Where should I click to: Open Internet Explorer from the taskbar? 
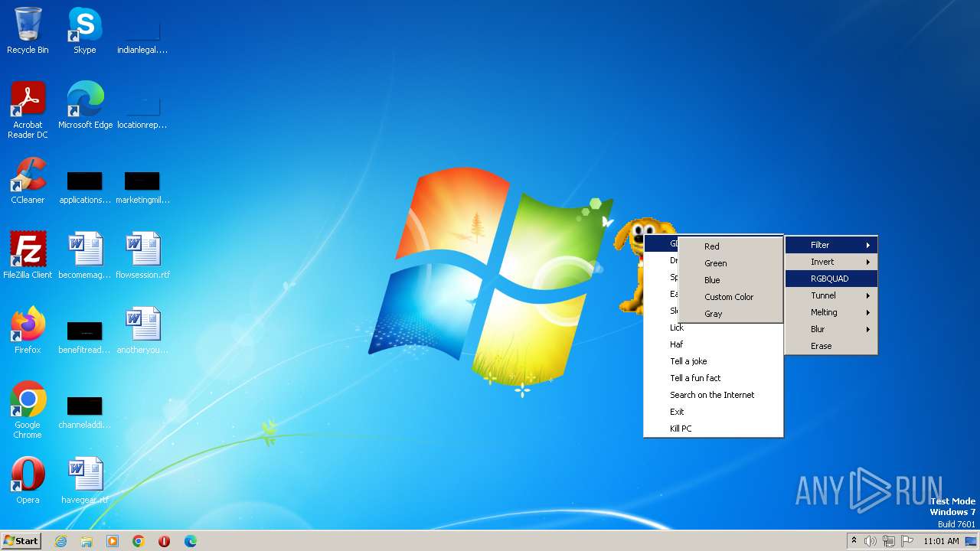(x=60, y=541)
